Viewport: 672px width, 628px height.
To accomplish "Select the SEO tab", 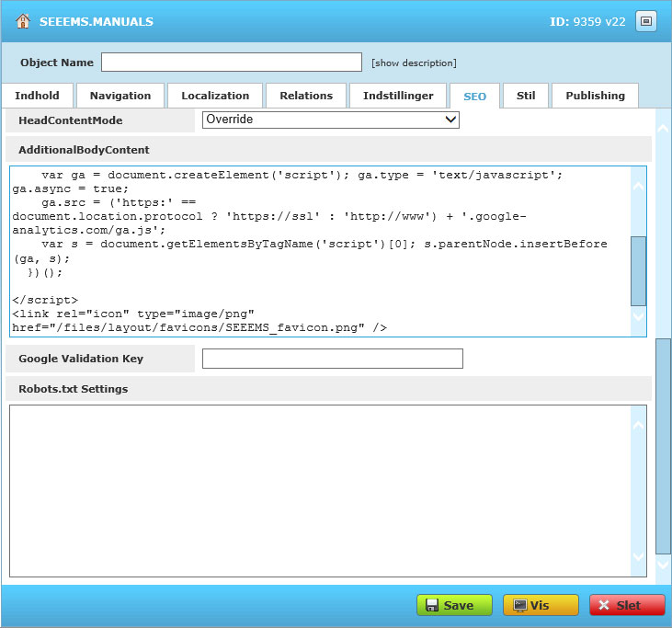I will coord(475,97).
